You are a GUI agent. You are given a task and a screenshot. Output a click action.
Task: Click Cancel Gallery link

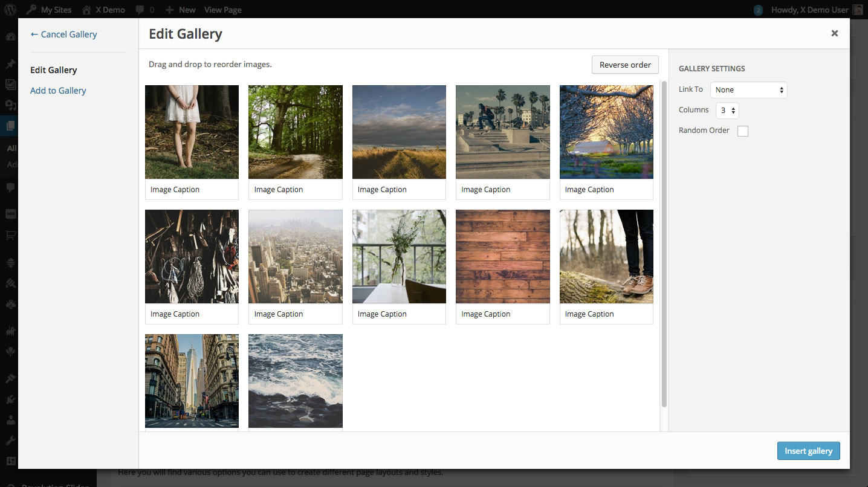(63, 34)
